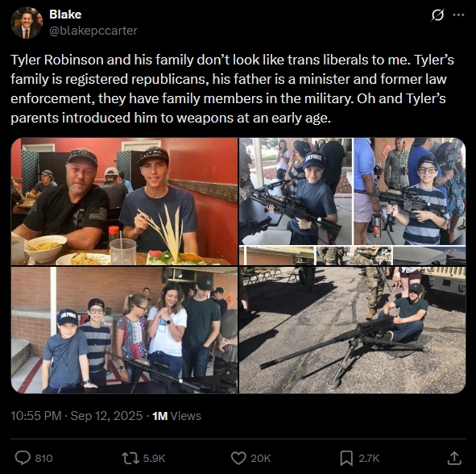Image resolution: width=476 pixels, height=474 pixels.
Task: Bookmark the post with the bookmark icon
Action: (346, 458)
